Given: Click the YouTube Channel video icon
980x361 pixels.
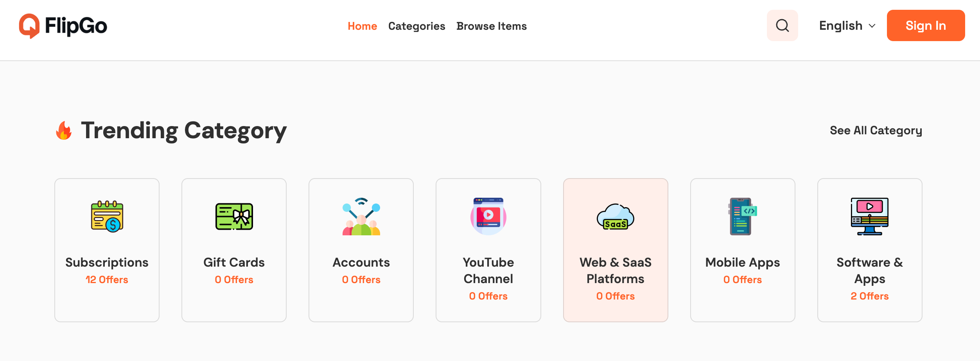Looking at the screenshot, I should pos(488,217).
